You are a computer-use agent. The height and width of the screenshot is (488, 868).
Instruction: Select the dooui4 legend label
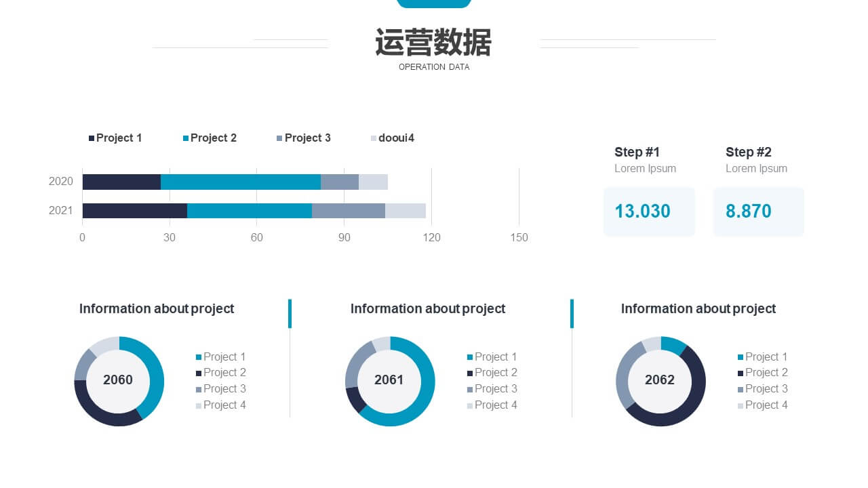point(396,138)
